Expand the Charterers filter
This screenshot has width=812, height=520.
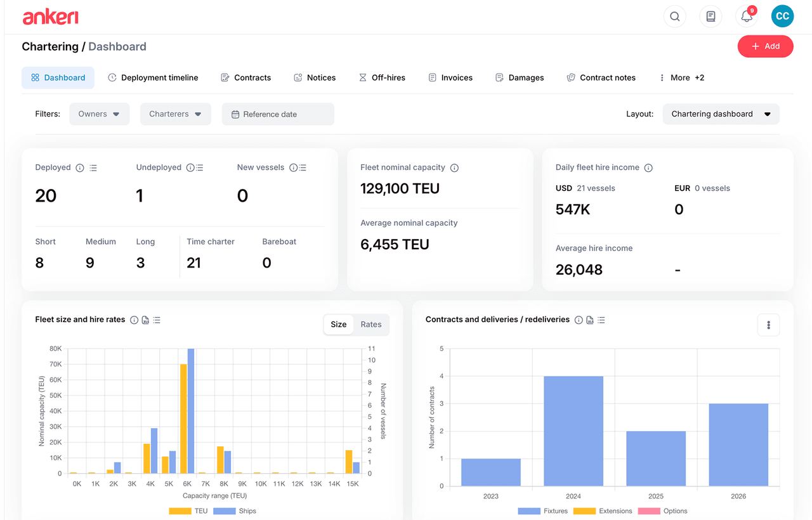pyautogui.click(x=175, y=114)
